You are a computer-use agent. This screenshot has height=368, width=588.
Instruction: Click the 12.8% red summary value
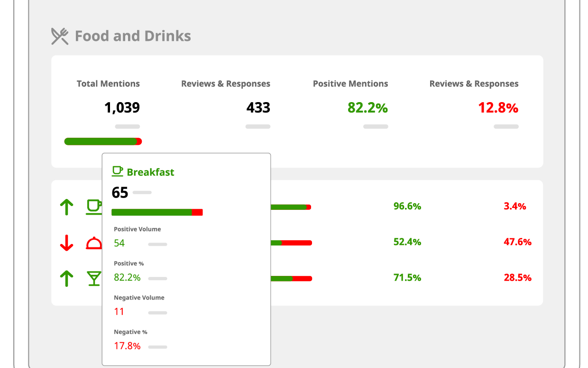(498, 108)
